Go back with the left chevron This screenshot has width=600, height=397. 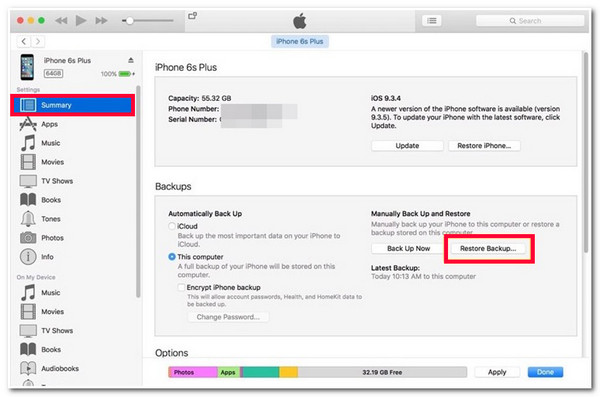(24, 41)
